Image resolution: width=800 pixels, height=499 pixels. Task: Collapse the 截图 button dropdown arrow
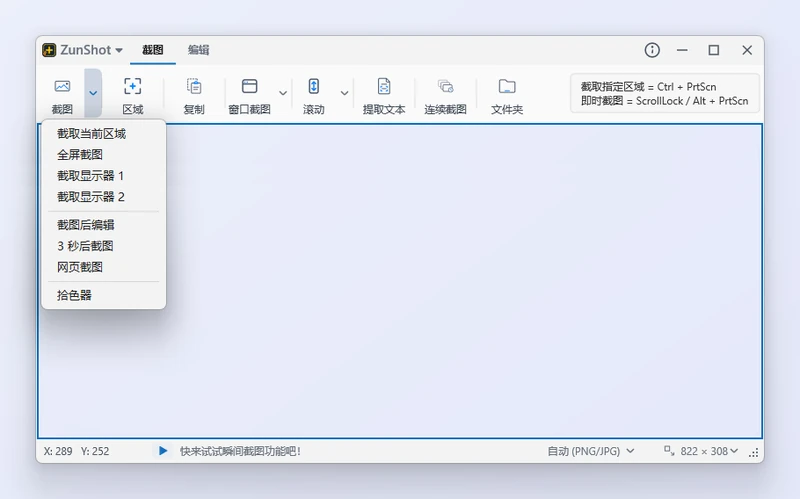click(x=93, y=93)
